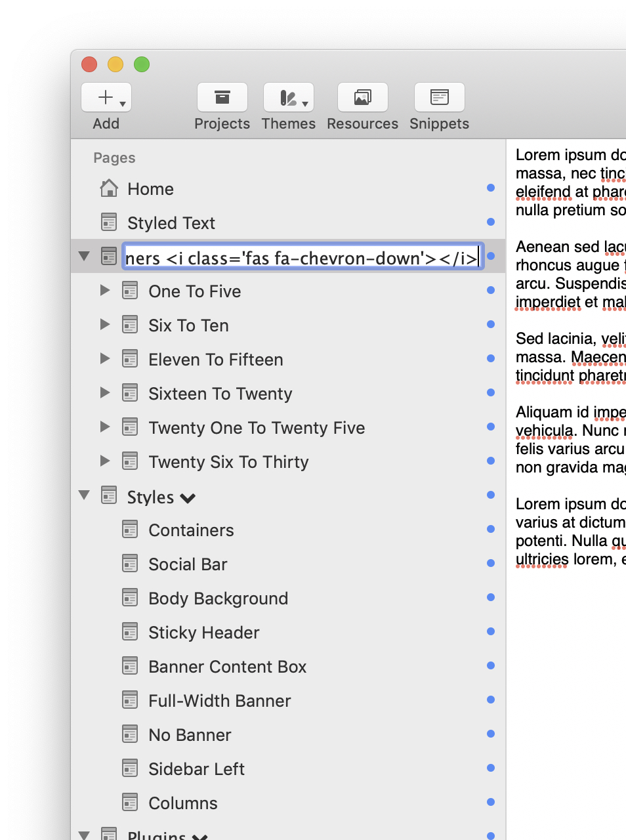Screen dimensions: 626x840
Task: Click the Banner Content Box page icon
Action: click(x=130, y=666)
